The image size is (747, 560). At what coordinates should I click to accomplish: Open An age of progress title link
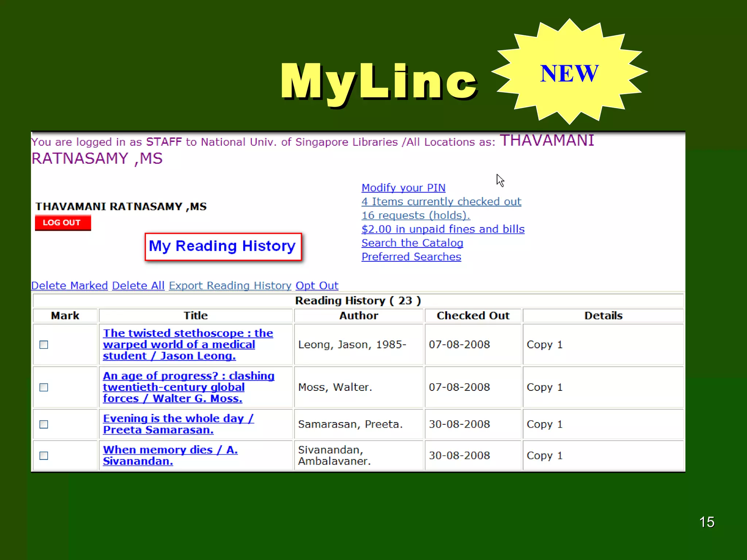point(189,387)
